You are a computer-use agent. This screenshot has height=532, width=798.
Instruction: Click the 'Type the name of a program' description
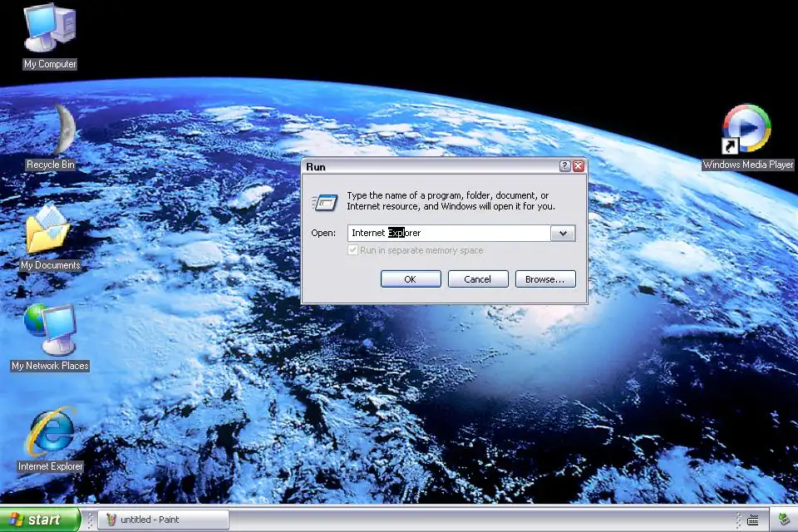(x=451, y=200)
